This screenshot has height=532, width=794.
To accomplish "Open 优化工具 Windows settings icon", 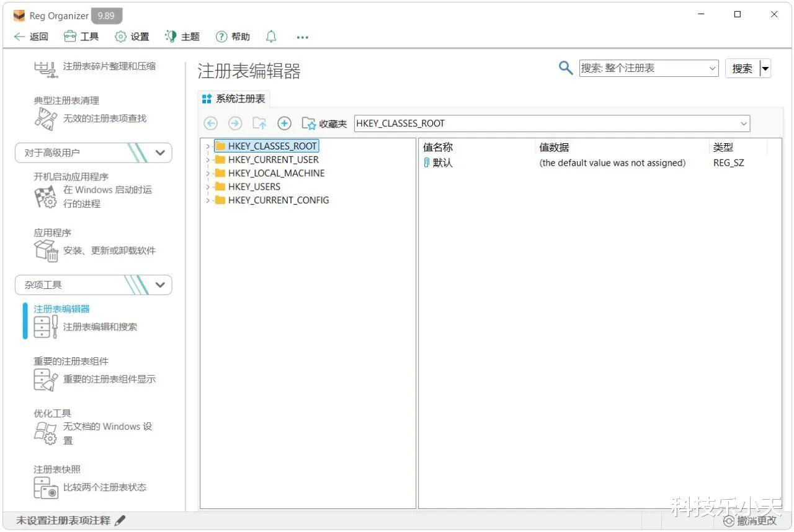I will (x=45, y=433).
